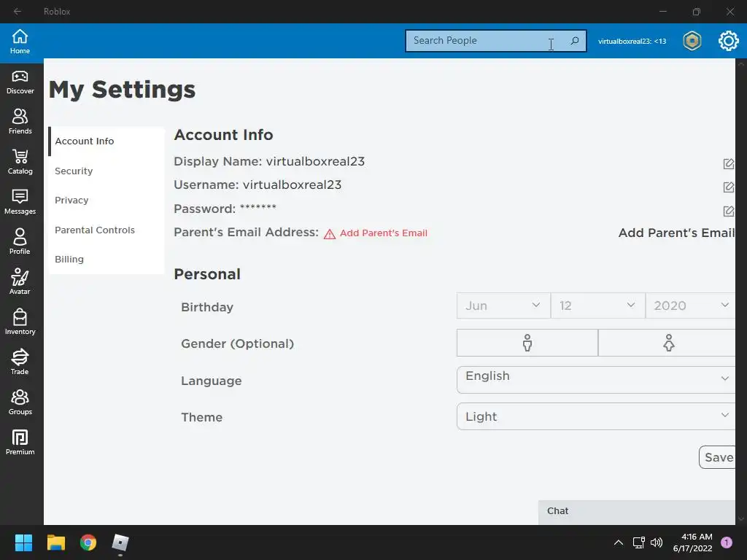Switch to the Parental Controls tab
Viewport: 747px width, 560px height.
(107, 230)
